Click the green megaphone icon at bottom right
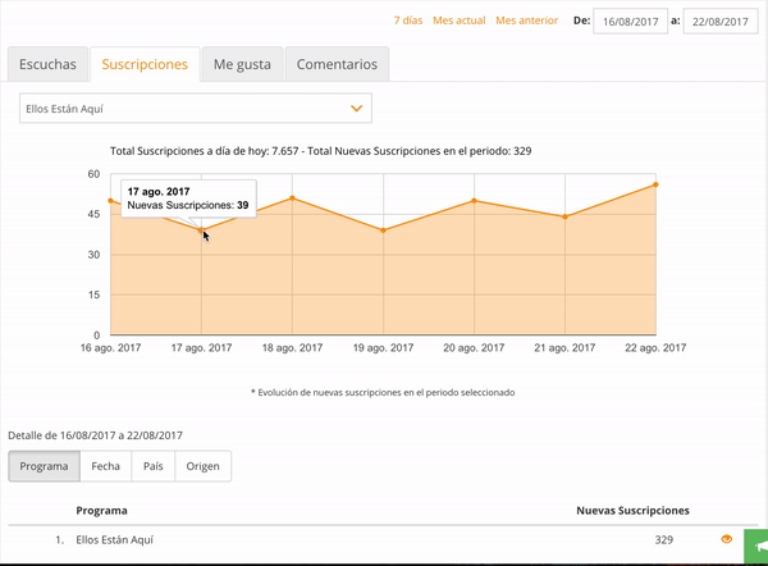The image size is (768, 566). click(x=757, y=546)
